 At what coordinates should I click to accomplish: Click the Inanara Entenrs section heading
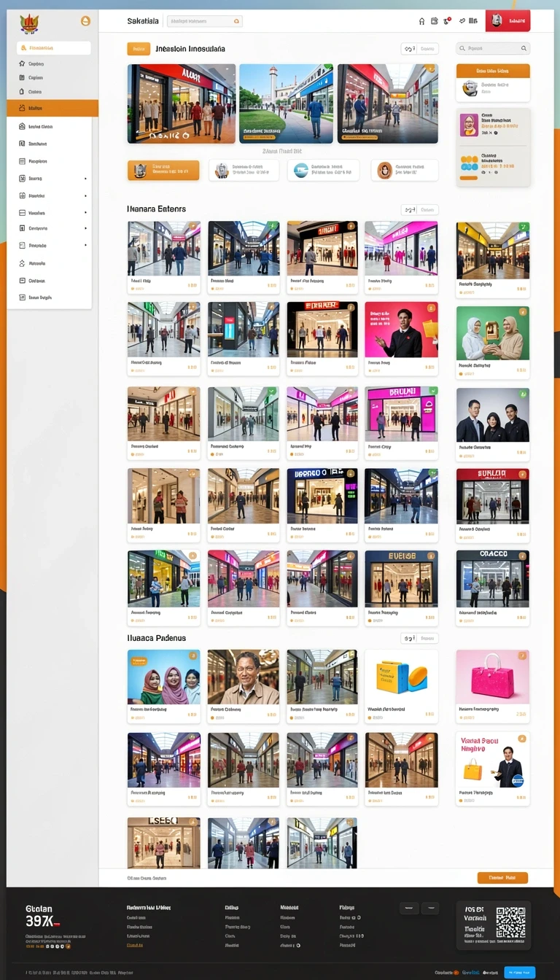[x=156, y=209]
